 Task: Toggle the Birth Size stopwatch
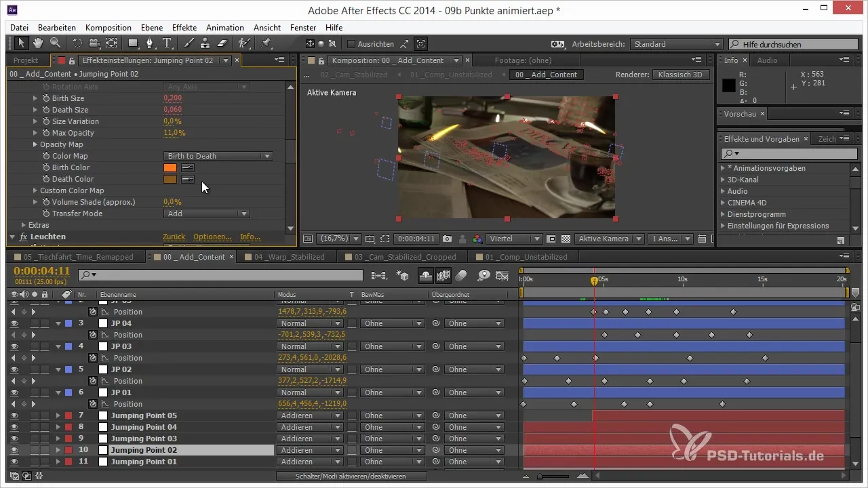46,98
